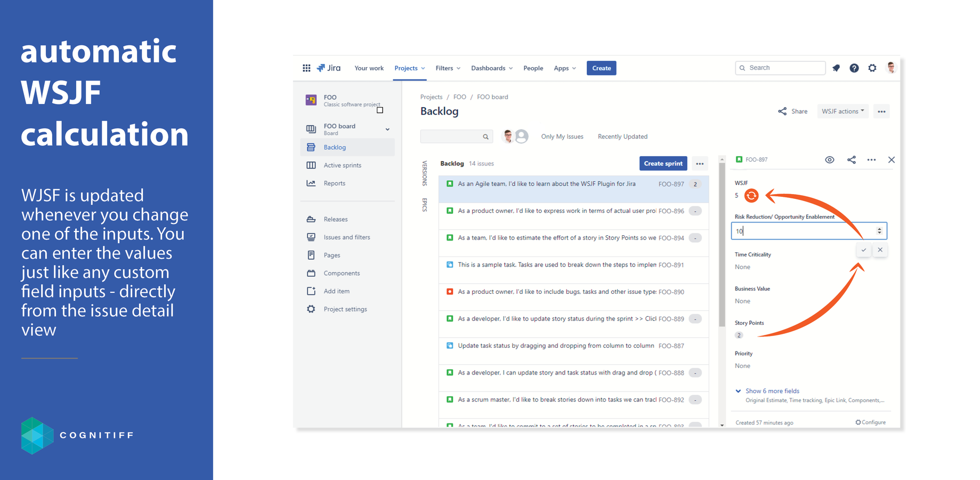980x480 pixels.
Task: Open user profile avatar in top bar
Action: [891, 68]
